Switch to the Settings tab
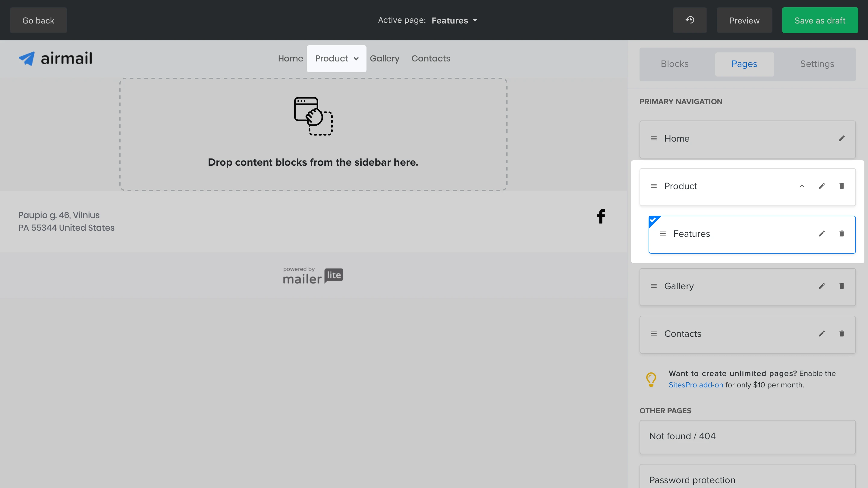Viewport: 868px width, 488px height. 817,64
